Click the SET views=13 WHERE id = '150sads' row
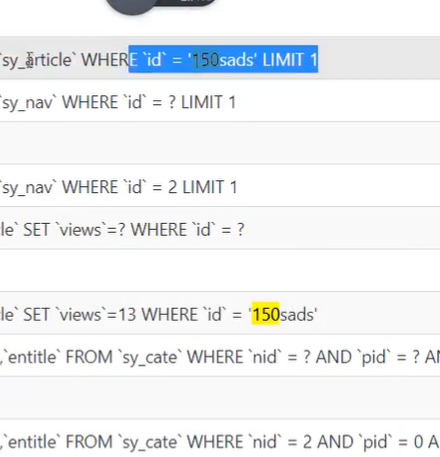This screenshot has height=457, width=440. click(x=220, y=313)
